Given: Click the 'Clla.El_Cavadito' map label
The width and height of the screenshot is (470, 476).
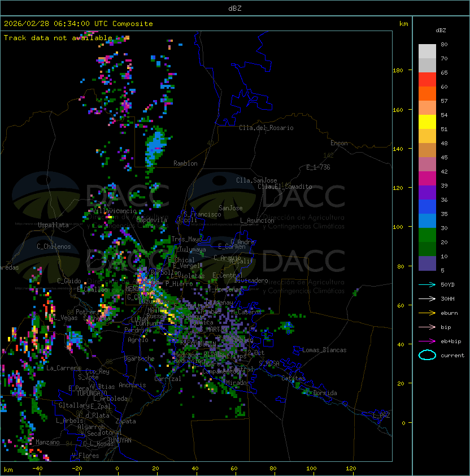Looking at the screenshot, I should (x=285, y=187).
